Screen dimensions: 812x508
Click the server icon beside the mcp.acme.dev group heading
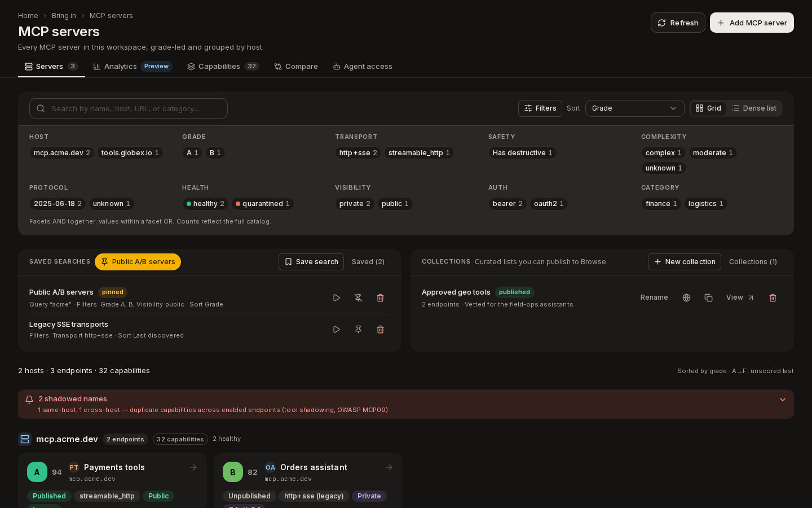(x=25, y=439)
